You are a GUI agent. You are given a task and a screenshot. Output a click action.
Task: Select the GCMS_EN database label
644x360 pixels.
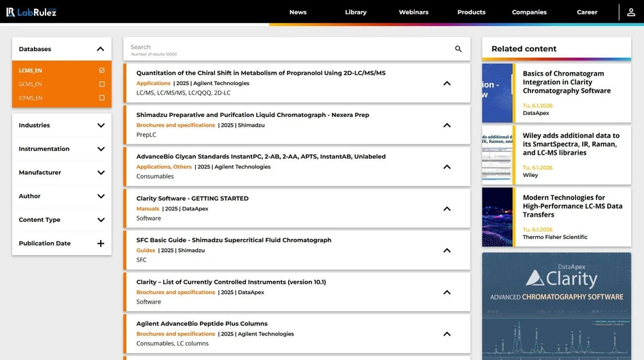(30, 84)
